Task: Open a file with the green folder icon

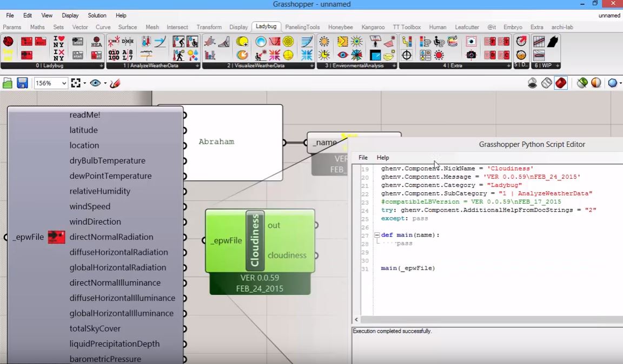Action: coord(8,83)
